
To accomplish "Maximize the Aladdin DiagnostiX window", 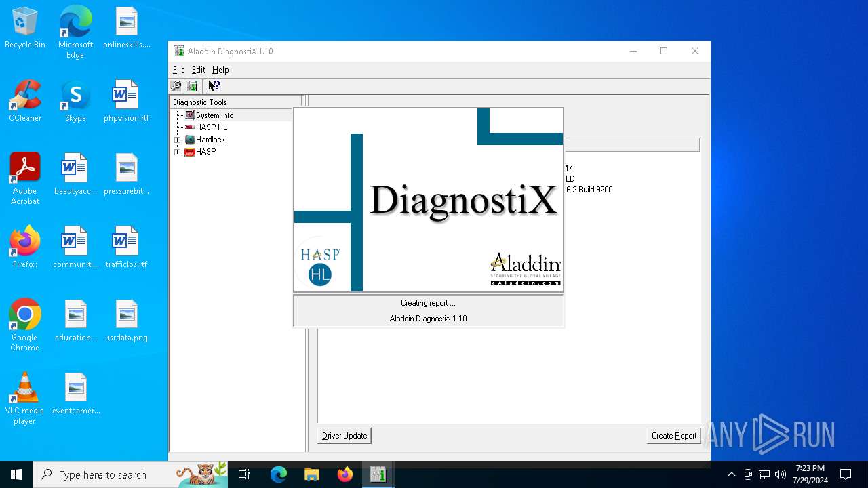I will (664, 52).
